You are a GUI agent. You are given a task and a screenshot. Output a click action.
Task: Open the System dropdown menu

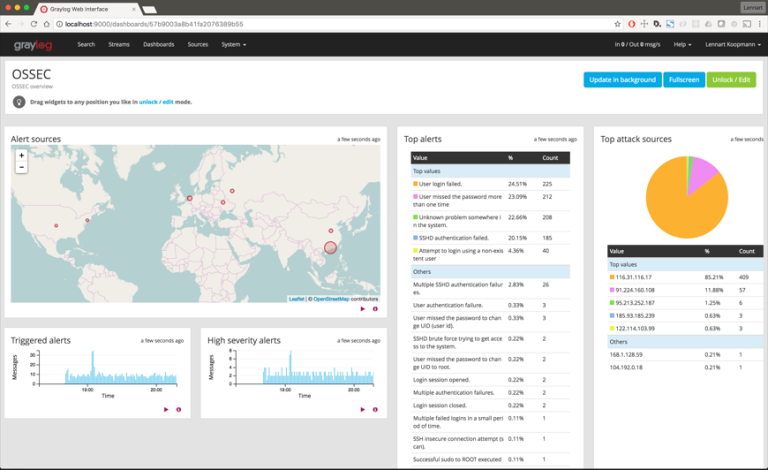[x=234, y=45]
